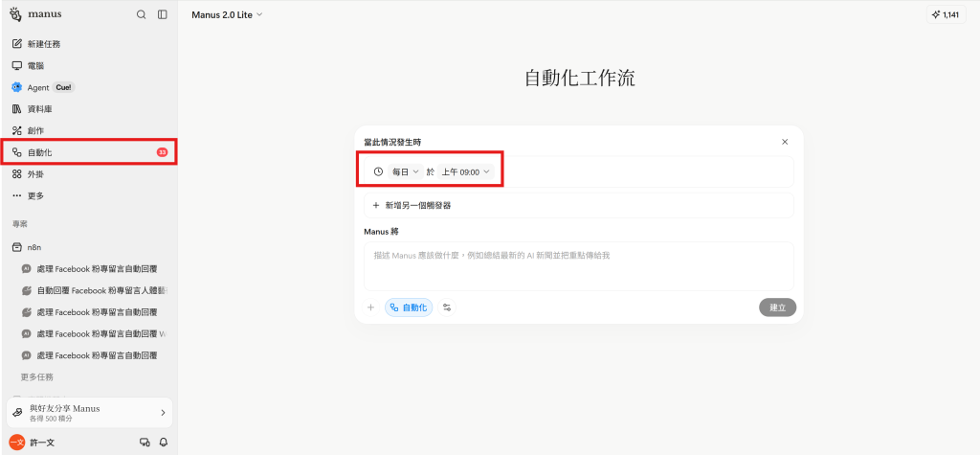The height and width of the screenshot is (455, 980).
Task: Go to 創作 section
Action: (x=89, y=131)
